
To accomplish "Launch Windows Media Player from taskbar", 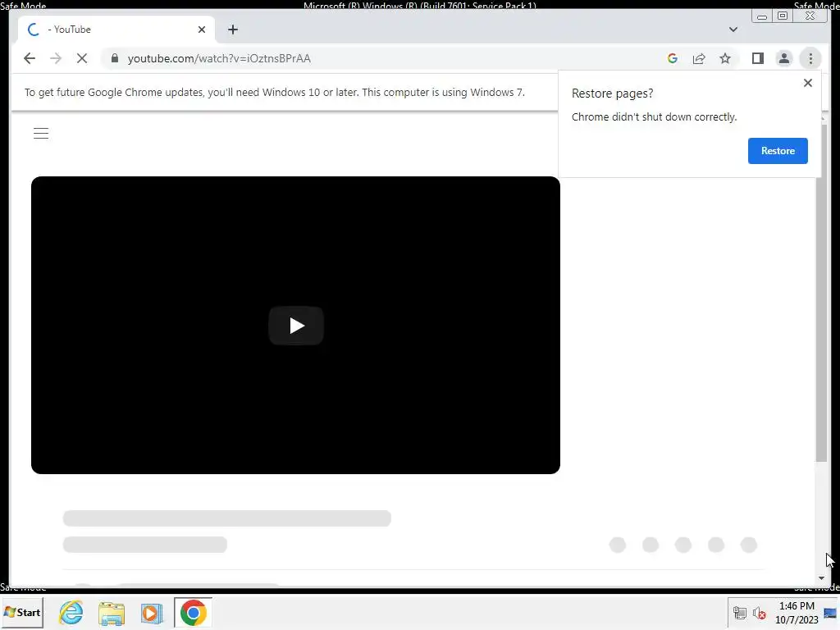I will pyautogui.click(x=152, y=612).
